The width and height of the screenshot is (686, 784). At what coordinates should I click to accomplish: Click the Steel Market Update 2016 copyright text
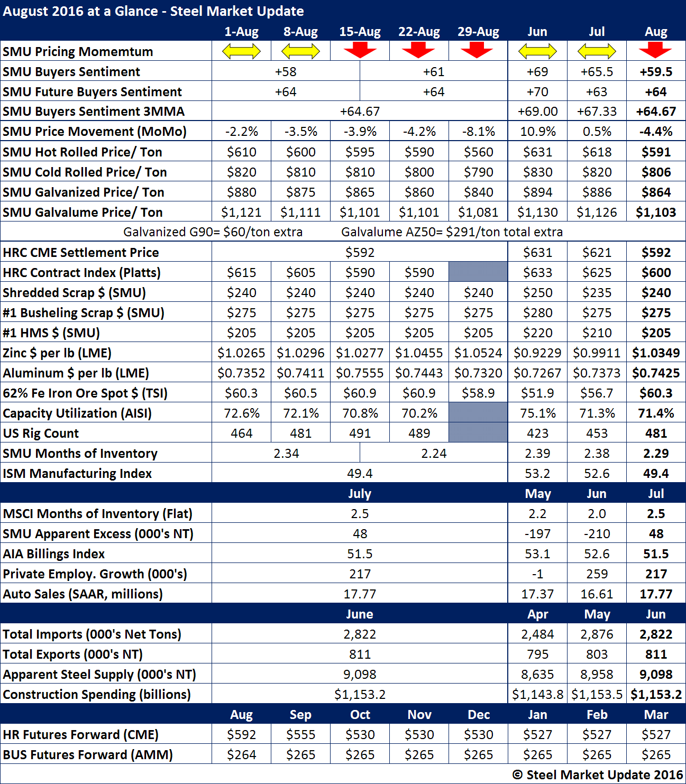(x=598, y=775)
